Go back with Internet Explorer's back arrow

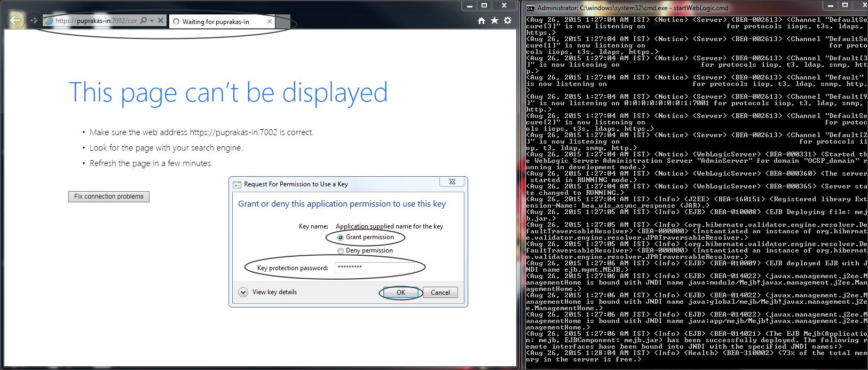tap(15, 20)
